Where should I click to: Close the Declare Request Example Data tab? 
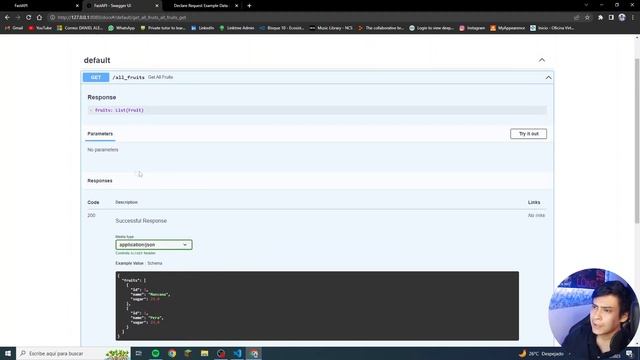[x=236, y=6]
